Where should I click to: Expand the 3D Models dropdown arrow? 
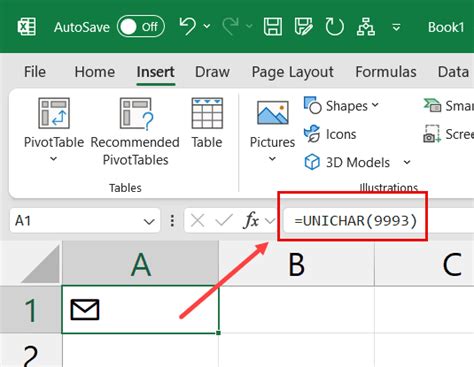(407, 162)
